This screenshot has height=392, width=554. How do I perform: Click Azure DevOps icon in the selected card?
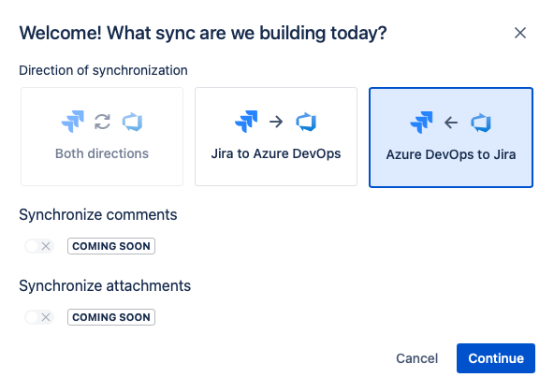(481, 123)
